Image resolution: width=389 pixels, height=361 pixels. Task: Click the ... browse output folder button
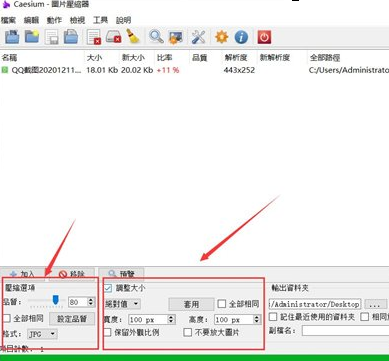(x=375, y=304)
